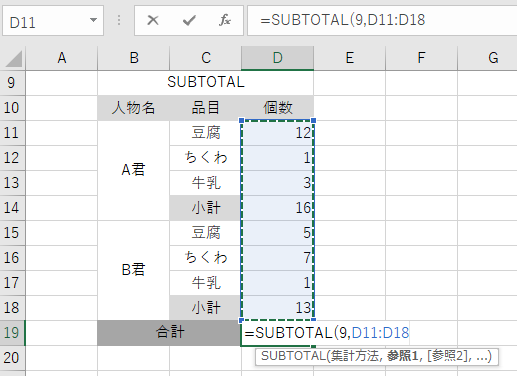Click 集計方法 argument in function tooltip
Image resolution: width=517 pixels, height=376 pixels.
click(355, 356)
